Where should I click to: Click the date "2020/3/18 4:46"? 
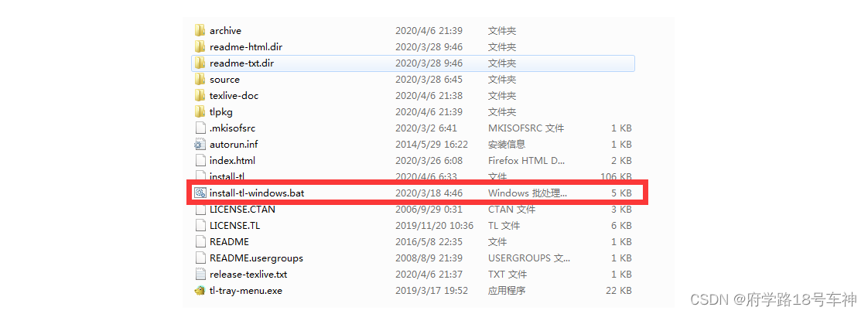(429, 193)
